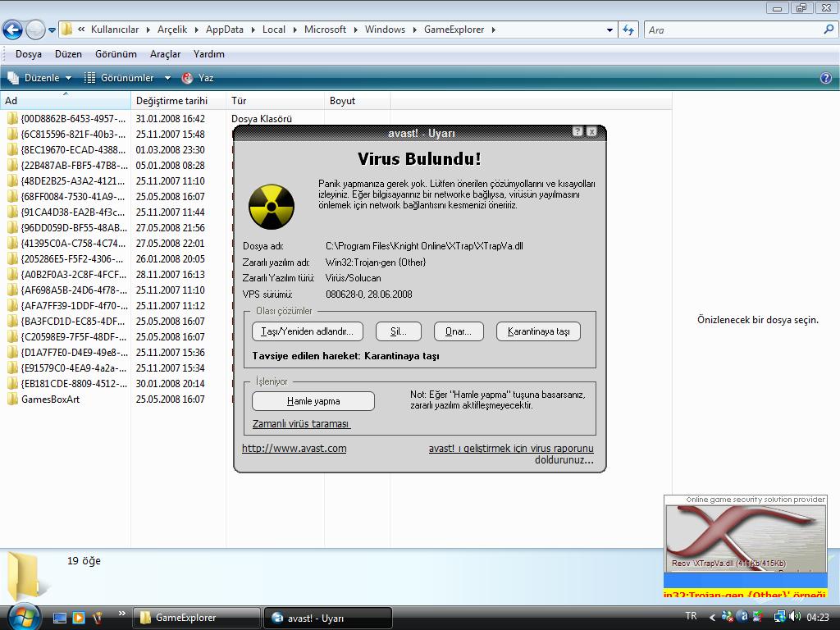Click the Back navigation arrow in Explorer
840x630 pixels.
coord(13,30)
